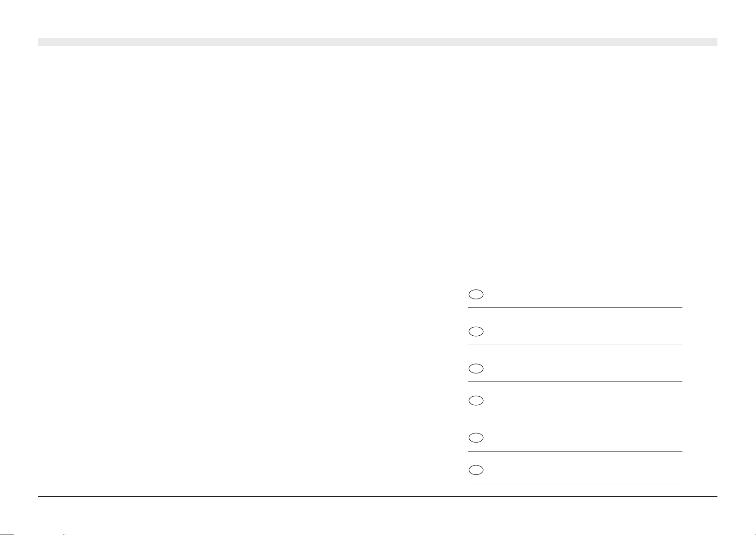Click the underline beneath the third oval

point(575,382)
